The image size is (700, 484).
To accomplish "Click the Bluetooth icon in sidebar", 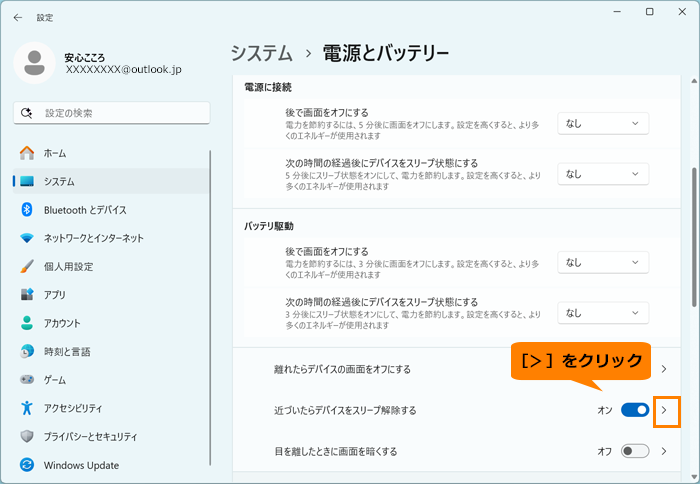I will 27,209.
